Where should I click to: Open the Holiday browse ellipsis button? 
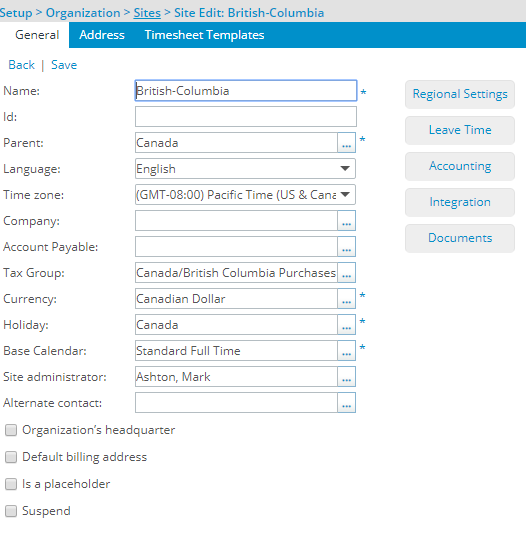[x=346, y=325]
